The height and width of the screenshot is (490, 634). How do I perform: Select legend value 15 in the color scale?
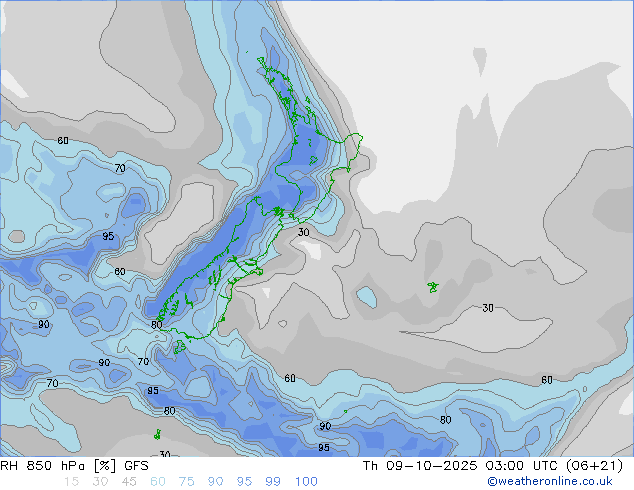(71, 482)
